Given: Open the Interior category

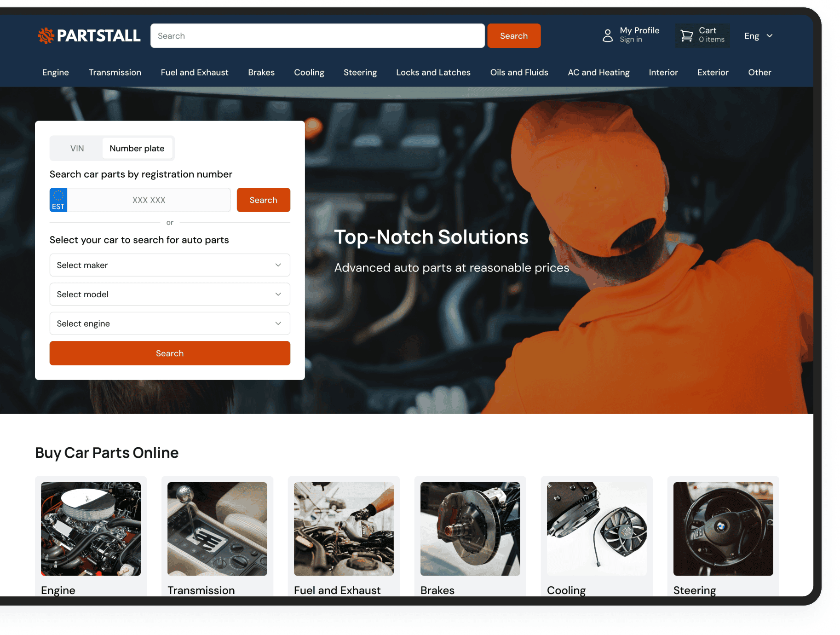Looking at the screenshot, I should pyautogui.click(x=663, y=72).
